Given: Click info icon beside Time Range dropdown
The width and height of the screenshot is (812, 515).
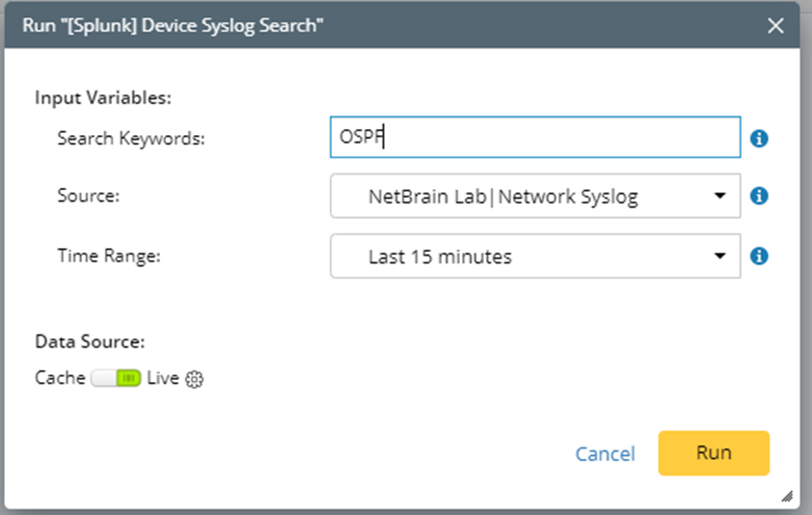Looking at the screenshot, I should coord(759,257).
